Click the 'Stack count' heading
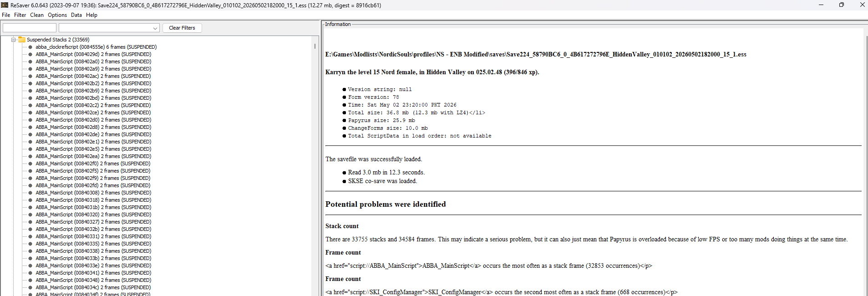 [x=342, y=226]
